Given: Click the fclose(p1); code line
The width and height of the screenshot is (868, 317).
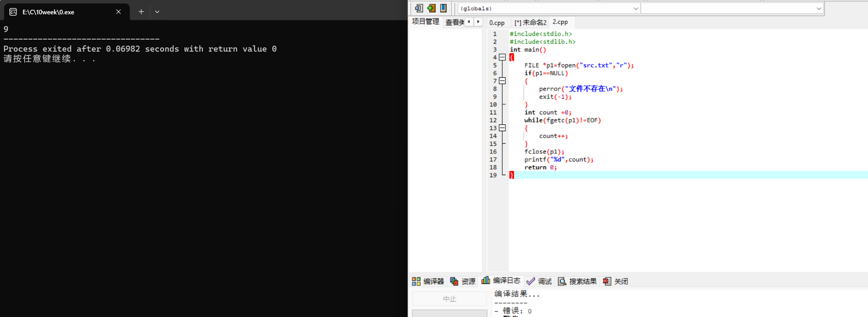Looking at the screenshot, I should coord(544,152).
